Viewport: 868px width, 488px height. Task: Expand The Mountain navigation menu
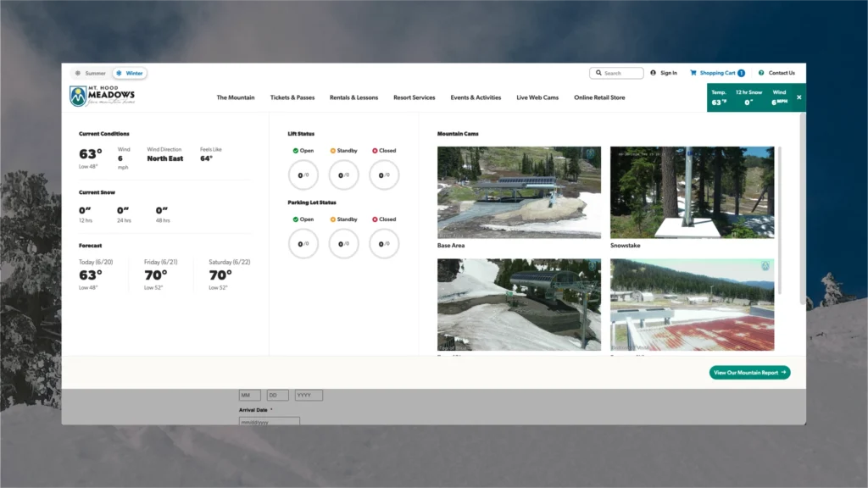tap(235, 97)
